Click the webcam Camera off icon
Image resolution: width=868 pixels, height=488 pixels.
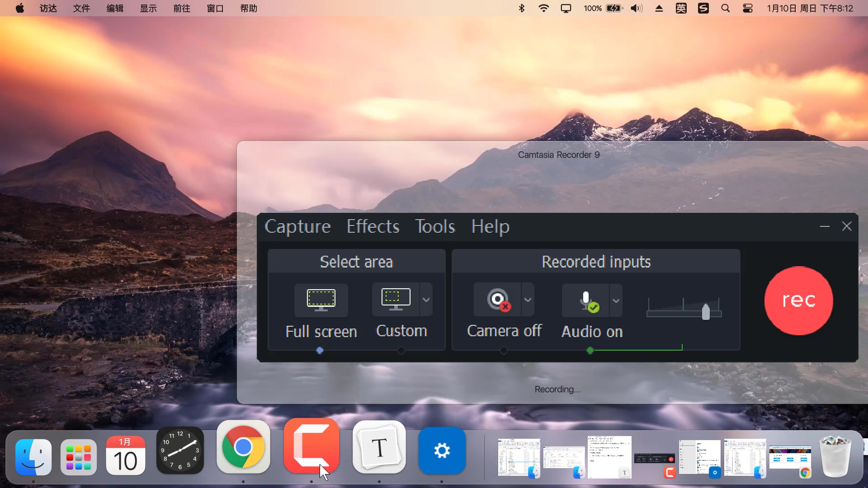[x=497, y=300]
